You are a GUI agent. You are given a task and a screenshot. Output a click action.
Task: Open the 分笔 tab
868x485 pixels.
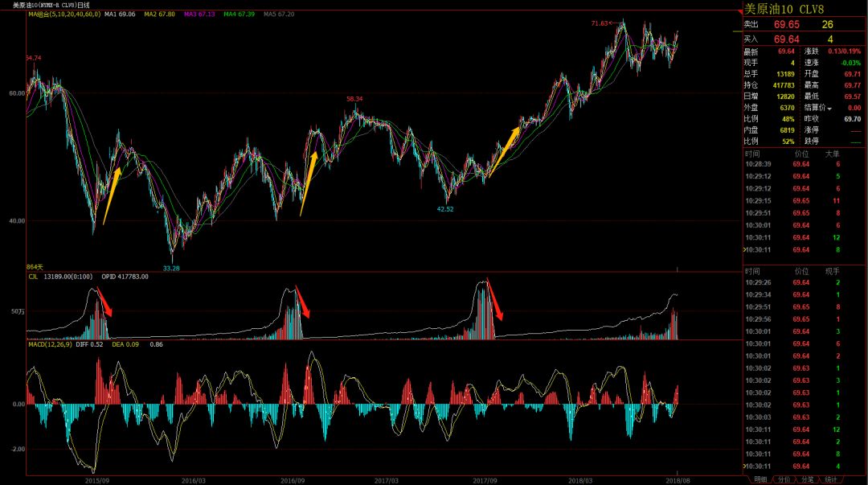coord(807,479)
